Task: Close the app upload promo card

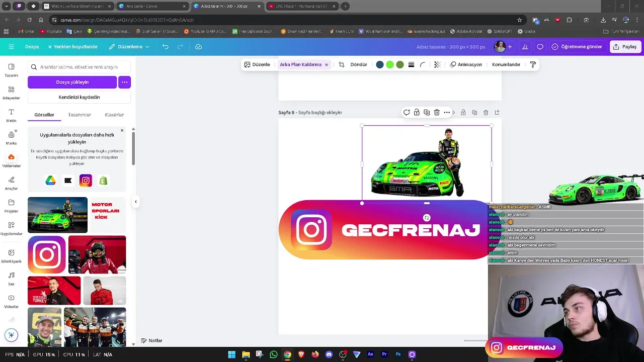Action: coord(122,131)
